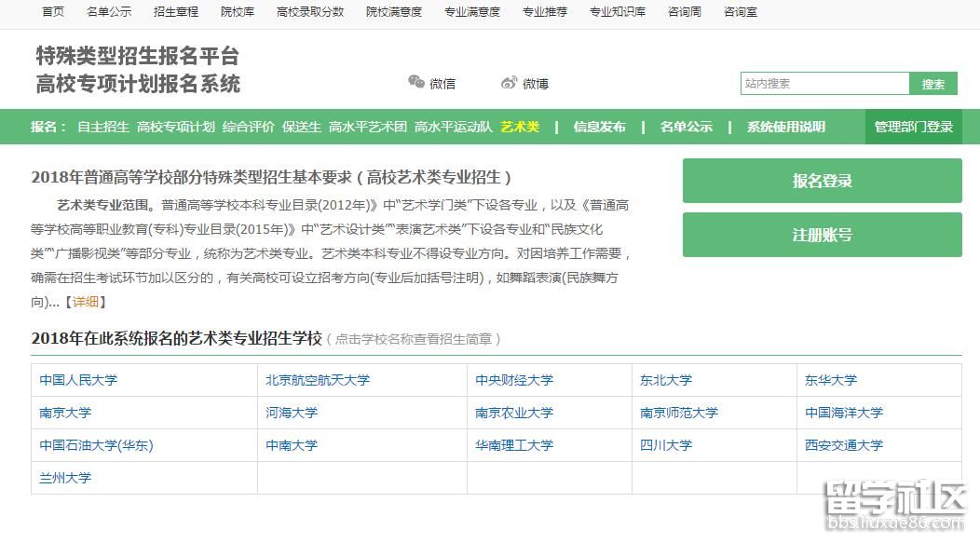Click the Weibo (微博) icon

click(x=509, y=83)
